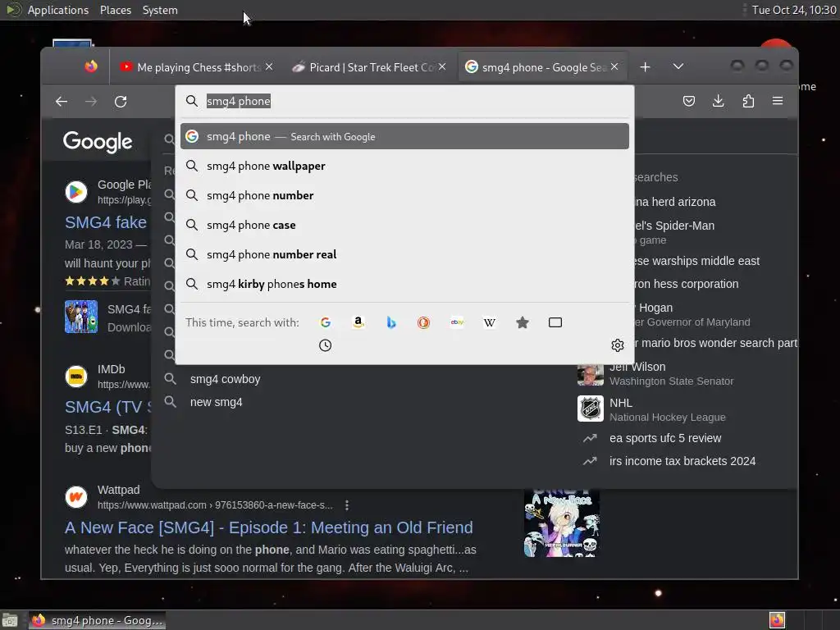Click the Google logo
The image size is (840, 630).
pos(98,142)
